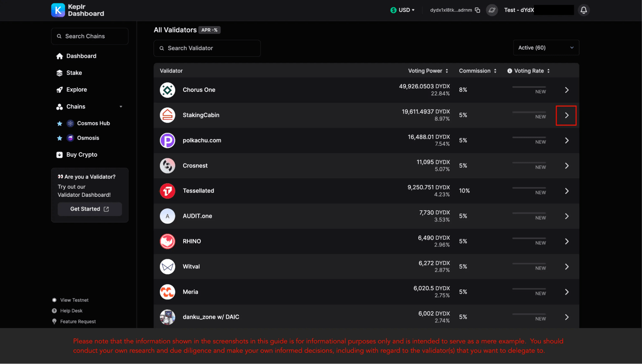
Task: Open the USD currency dropdown
Action: coord(402,10)
